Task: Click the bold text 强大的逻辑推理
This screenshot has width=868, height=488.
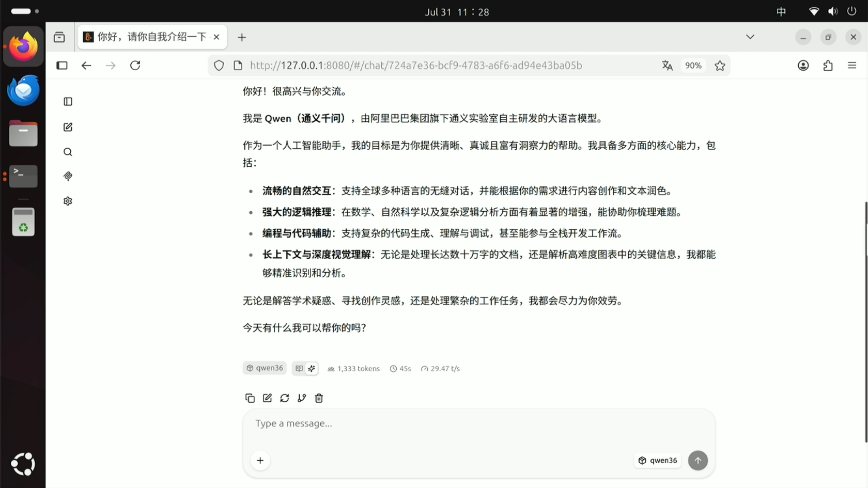Action: pos(297,212)
